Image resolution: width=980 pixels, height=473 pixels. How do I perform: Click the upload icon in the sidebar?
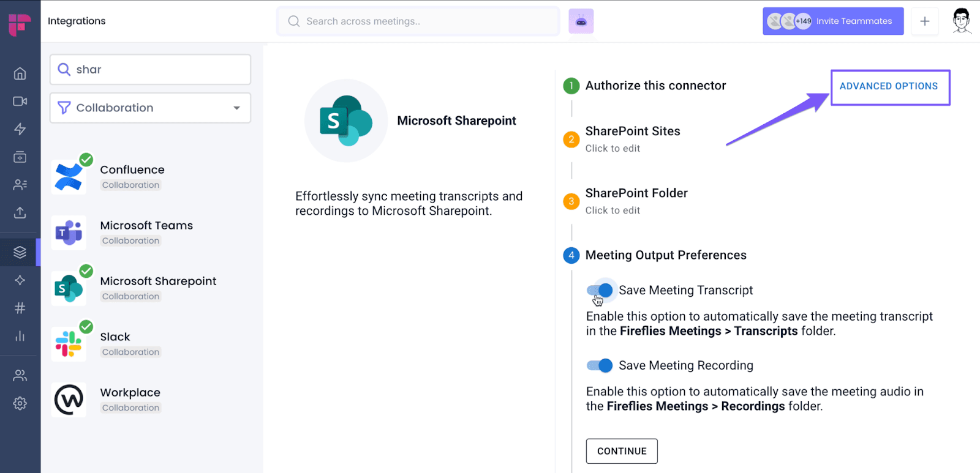[20, 212]
